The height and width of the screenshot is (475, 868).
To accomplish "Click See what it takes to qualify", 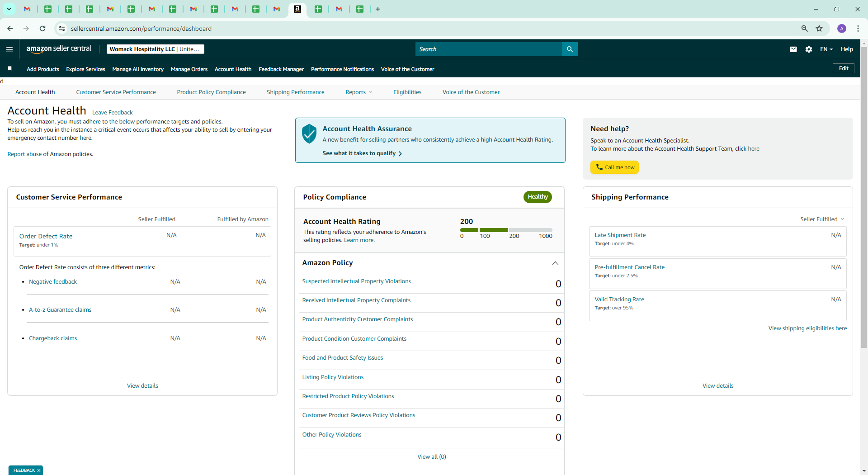I will pyautogui.click(x=362, y=153).
